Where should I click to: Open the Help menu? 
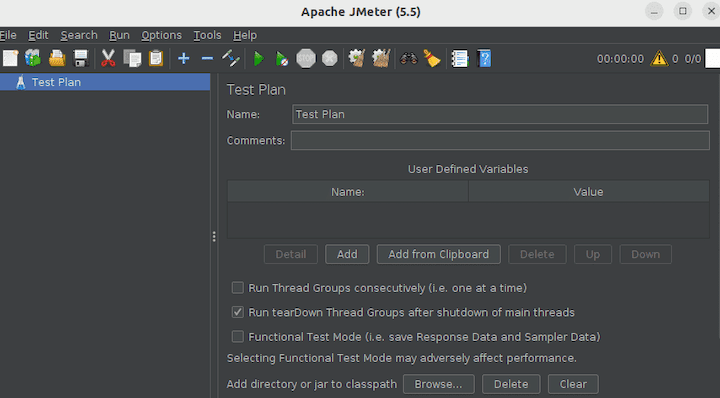pos(245,35)
